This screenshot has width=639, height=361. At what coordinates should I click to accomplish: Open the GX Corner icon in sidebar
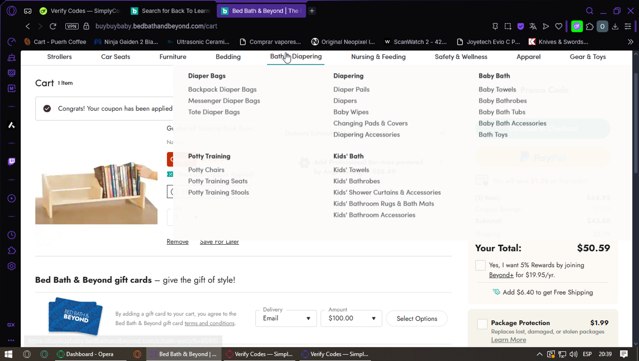click(x=11, y=325)
